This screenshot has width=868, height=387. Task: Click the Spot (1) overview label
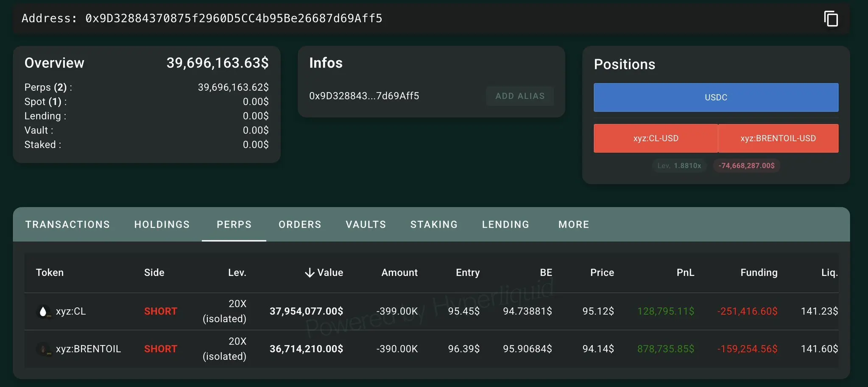click(x=45, y=102)
